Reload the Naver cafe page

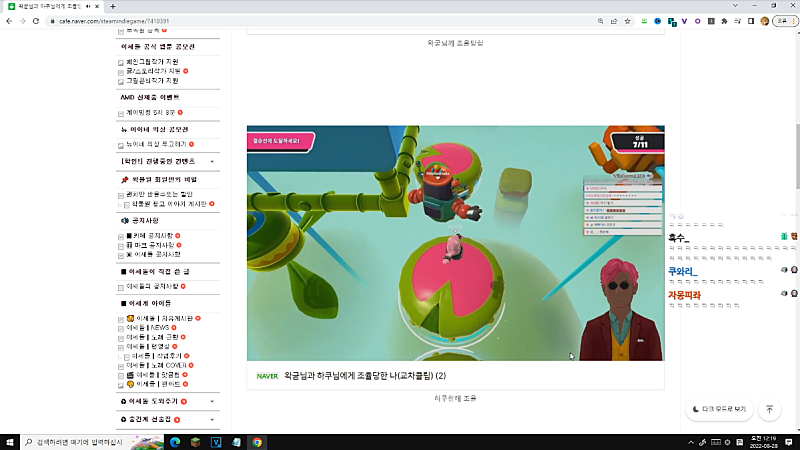click(x=36, y=21)
